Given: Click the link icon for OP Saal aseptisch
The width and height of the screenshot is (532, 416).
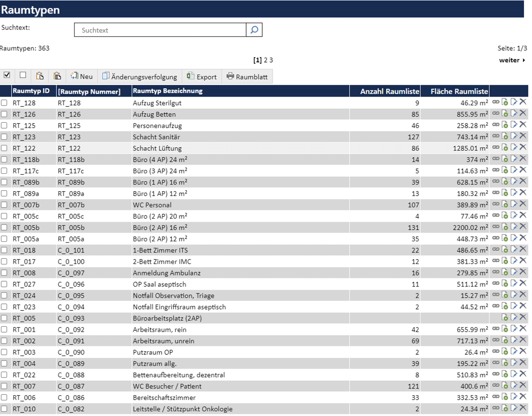Looking at the screenshot, I should tap(496, 283).
